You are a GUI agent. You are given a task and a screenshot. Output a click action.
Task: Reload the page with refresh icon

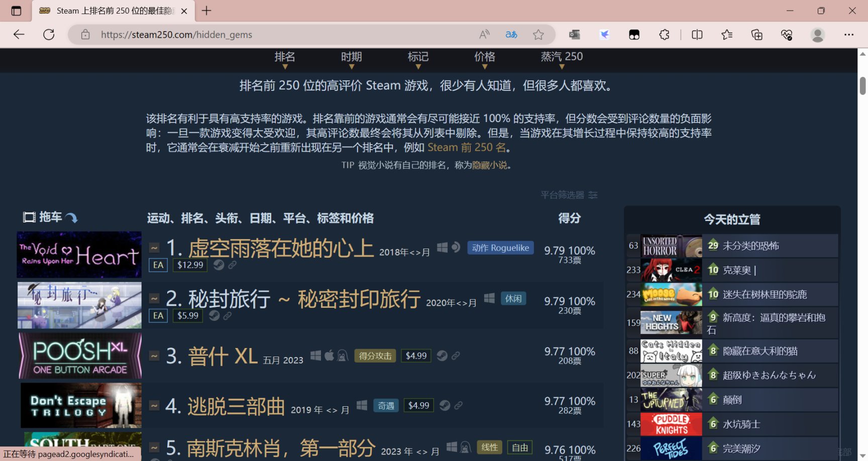click(49, 35)
